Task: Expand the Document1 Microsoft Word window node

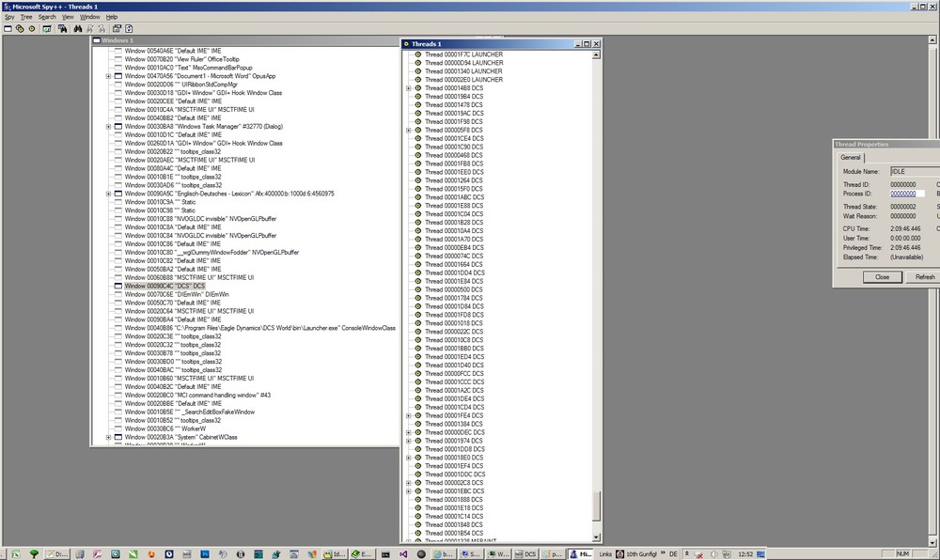Action: click(x=108, y=75)
